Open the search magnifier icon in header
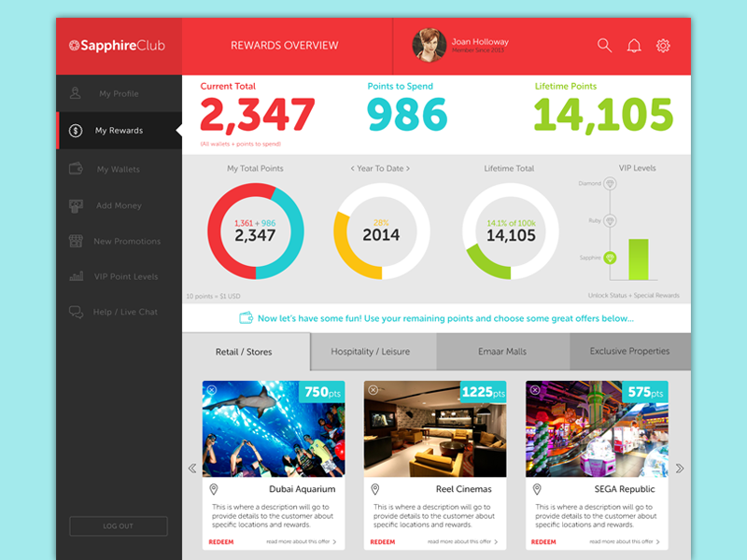The width and height of the screenshot is (747, 560). [604, 46]
